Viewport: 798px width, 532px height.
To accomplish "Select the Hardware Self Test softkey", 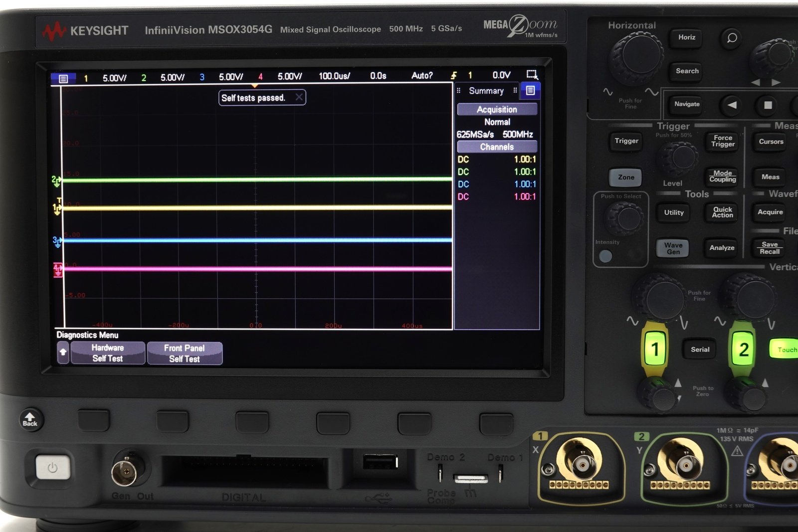I will (x=108, y=353).
